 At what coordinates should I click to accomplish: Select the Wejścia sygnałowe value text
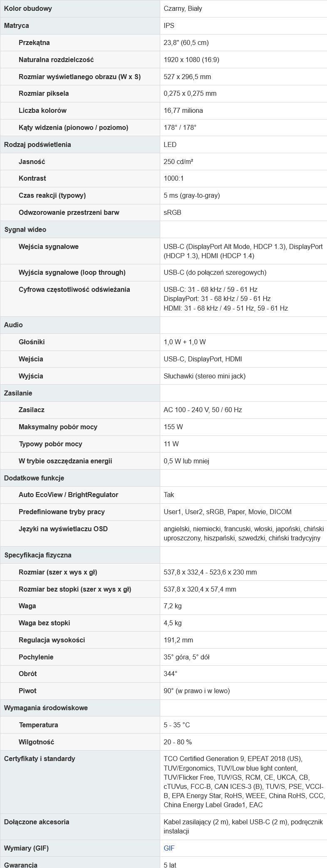point(243,251)
